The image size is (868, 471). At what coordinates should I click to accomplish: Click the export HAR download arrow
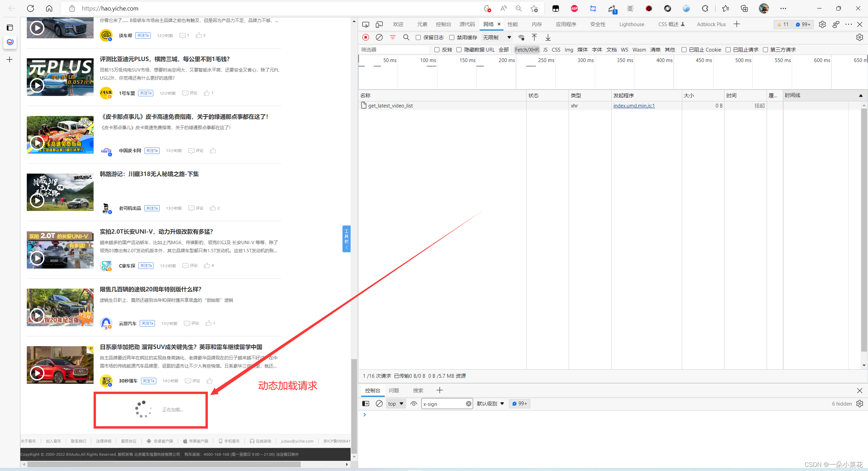tap(548, 37)
